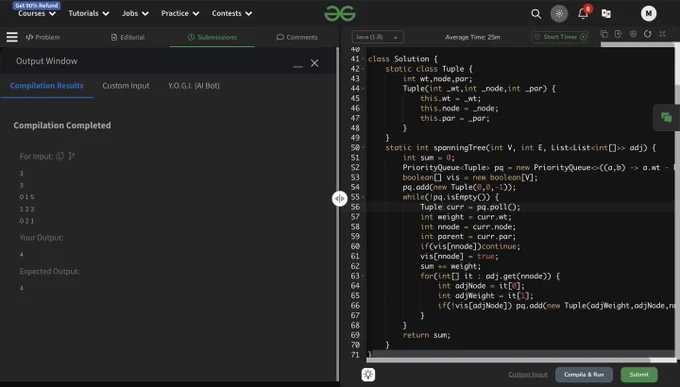The width and height of the screenshot is (680, 387).
Task: Go to GeeksforGeeks home logo
Action: pos(340,13)
